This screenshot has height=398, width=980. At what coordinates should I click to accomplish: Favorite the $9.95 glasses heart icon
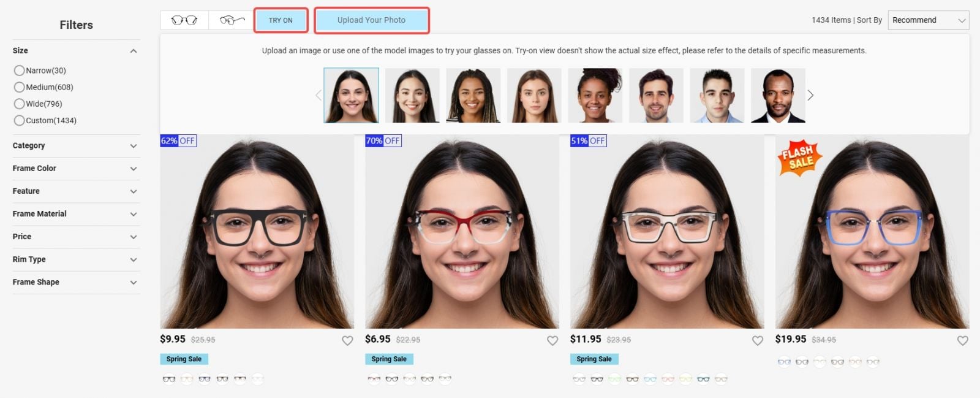pos(347,340)
